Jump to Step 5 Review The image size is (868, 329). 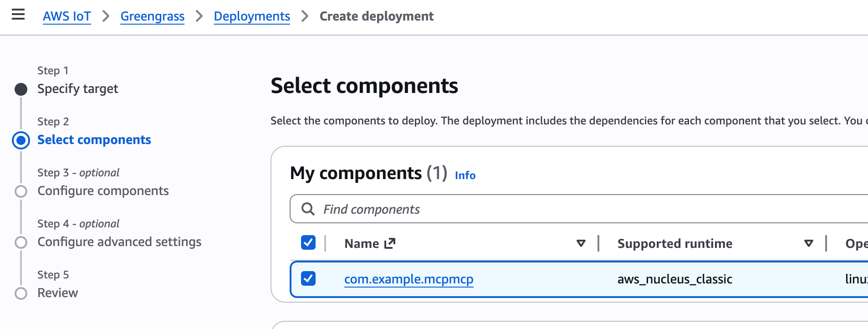click(x=57, y=293)
